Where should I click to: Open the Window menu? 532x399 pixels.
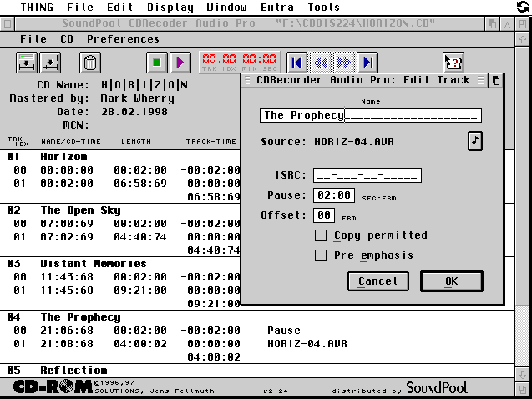tap(226, 8)
